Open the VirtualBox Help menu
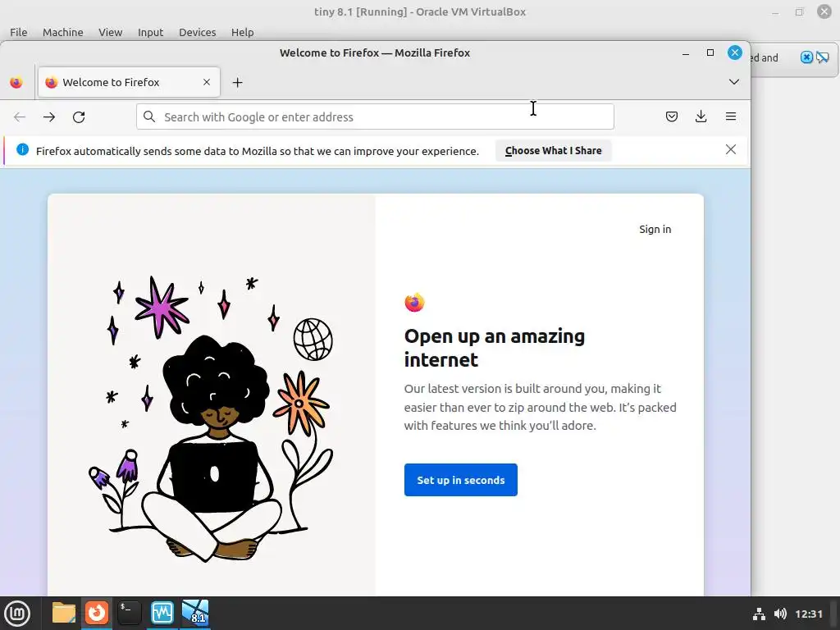 (242, 32)
